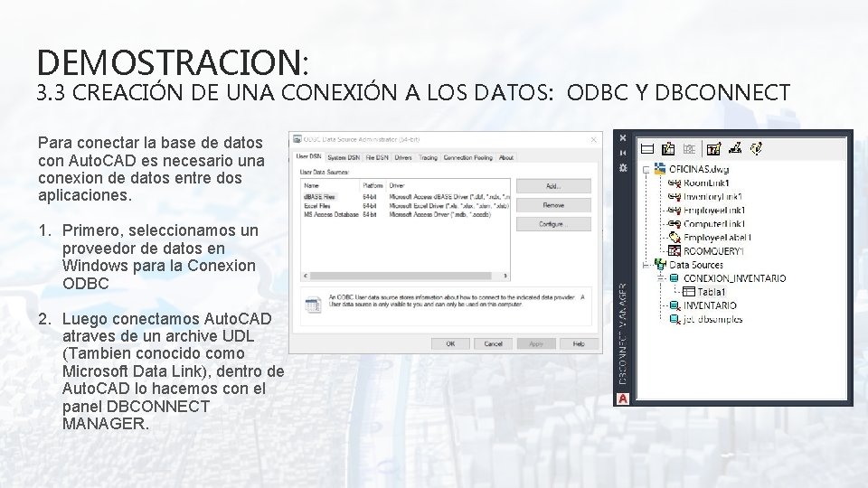Click the data source info icon beside the description
Viewport: 868px width, 488px height.
[313, 305]
